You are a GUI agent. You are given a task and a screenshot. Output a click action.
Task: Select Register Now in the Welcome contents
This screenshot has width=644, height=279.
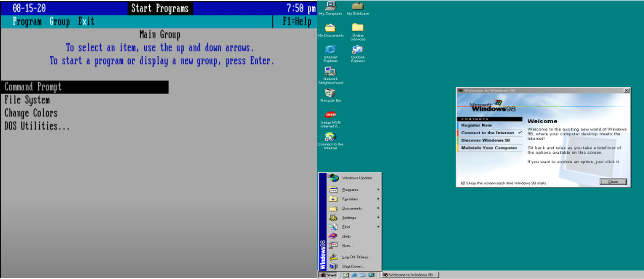(489, 125)
